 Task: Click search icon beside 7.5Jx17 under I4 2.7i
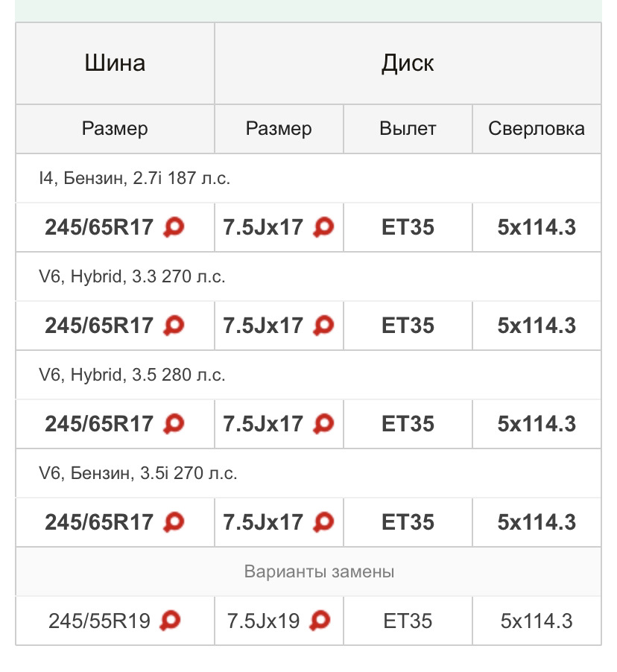[323, 227]
